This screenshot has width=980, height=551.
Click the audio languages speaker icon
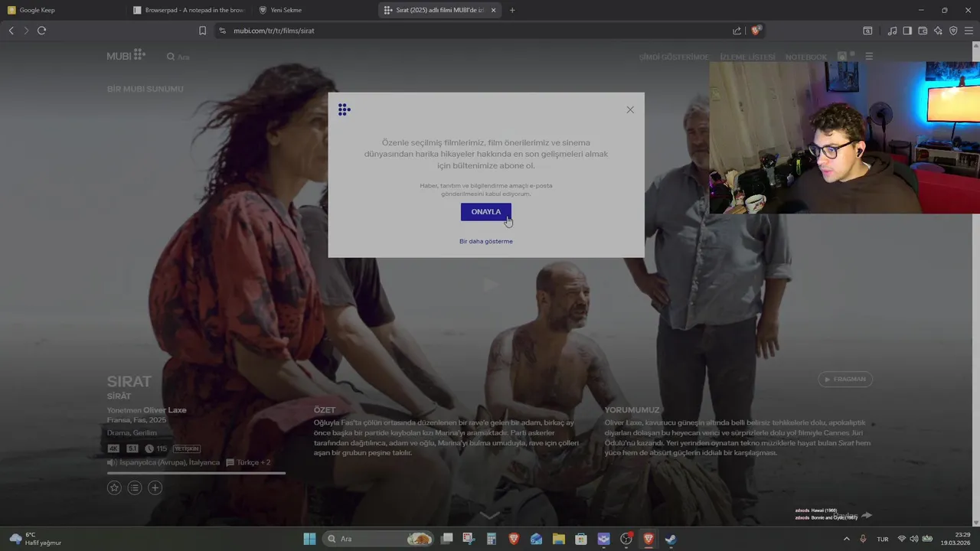pos(112,462)
